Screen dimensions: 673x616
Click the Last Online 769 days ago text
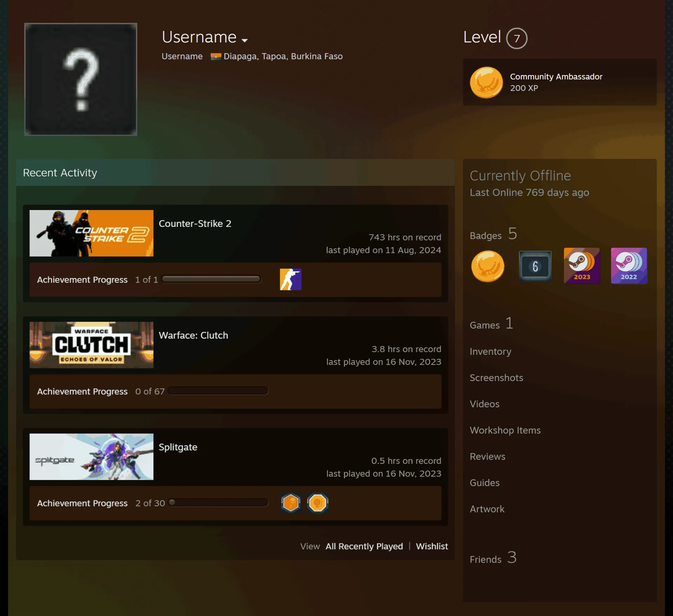tap(529, 192)
